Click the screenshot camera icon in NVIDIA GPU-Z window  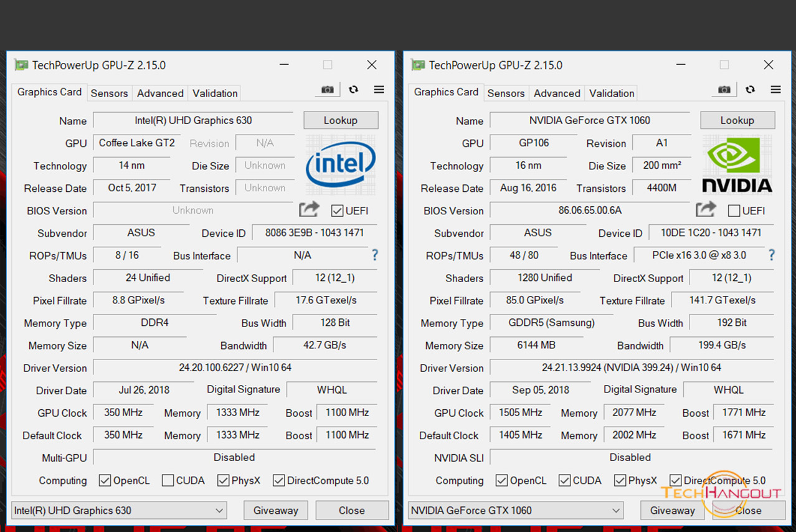tap(724, 90)
